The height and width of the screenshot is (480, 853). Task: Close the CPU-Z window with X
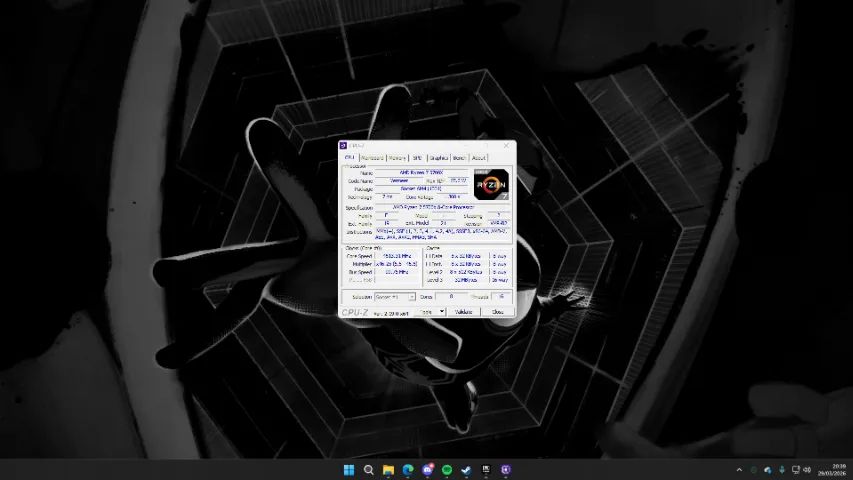click(x=506, y=145)
